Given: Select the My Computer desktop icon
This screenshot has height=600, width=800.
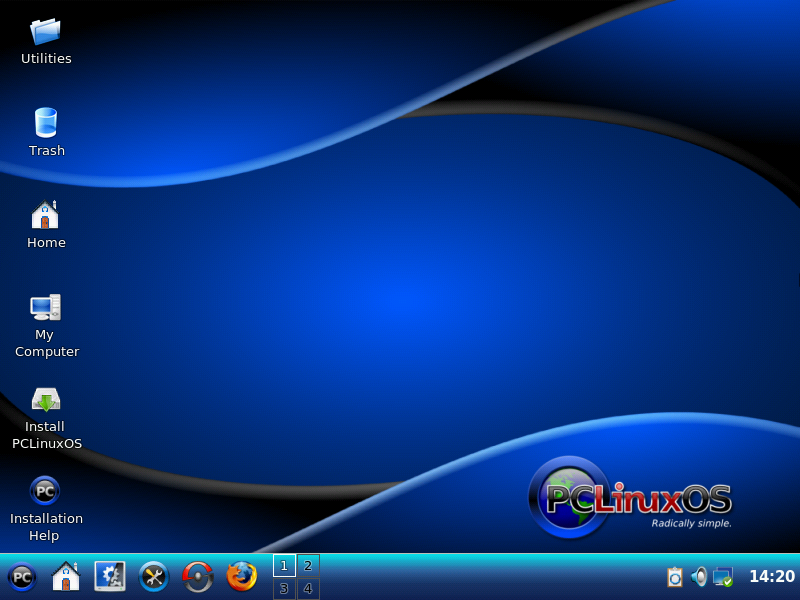Looking at the screenshot, I should (46, 307).
